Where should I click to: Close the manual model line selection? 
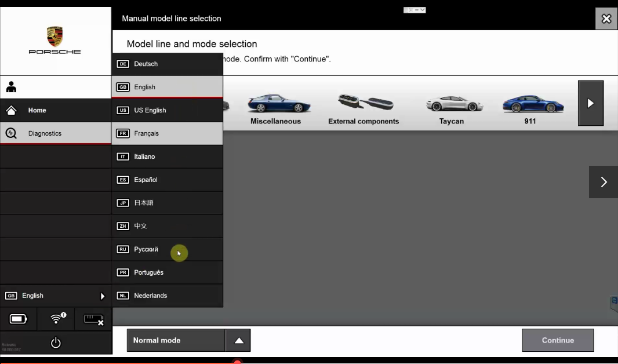(606, 19)
